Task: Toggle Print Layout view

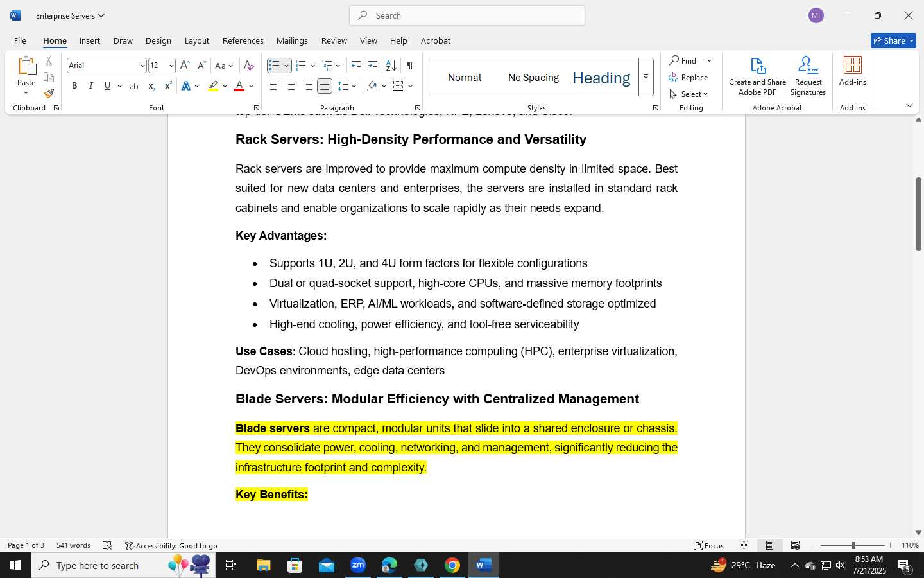Action: [x=770, y=545]
